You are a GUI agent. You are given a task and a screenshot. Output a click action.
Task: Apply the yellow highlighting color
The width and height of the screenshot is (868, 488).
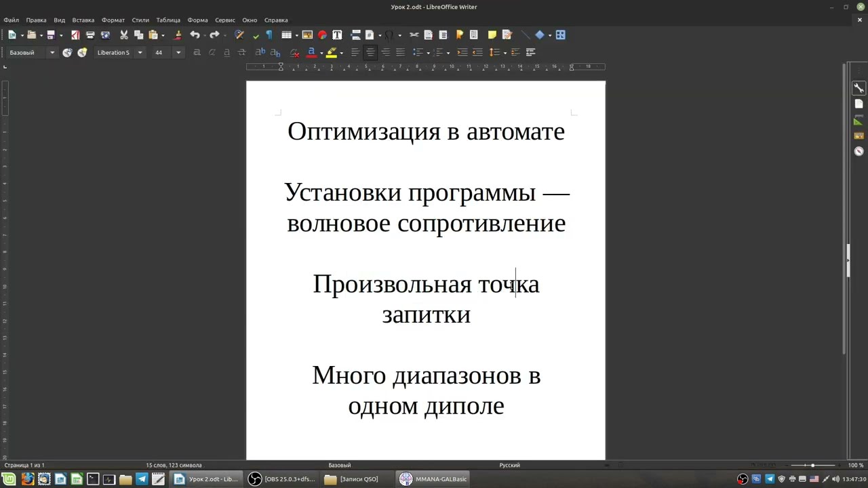[332, 52]
